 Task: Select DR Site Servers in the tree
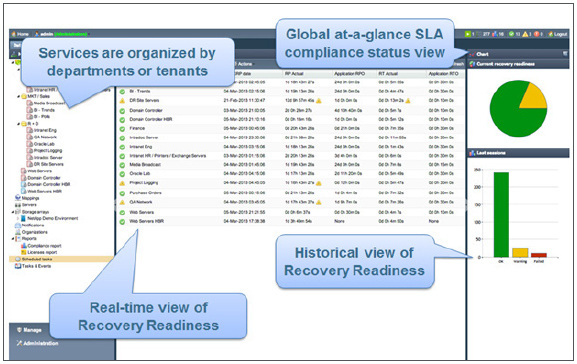point(45,164)
